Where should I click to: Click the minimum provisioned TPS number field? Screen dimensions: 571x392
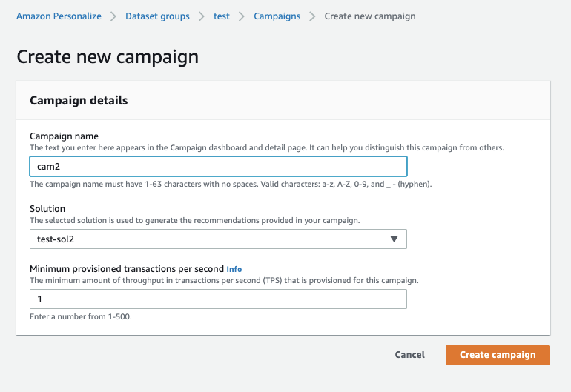pos(218,299)
